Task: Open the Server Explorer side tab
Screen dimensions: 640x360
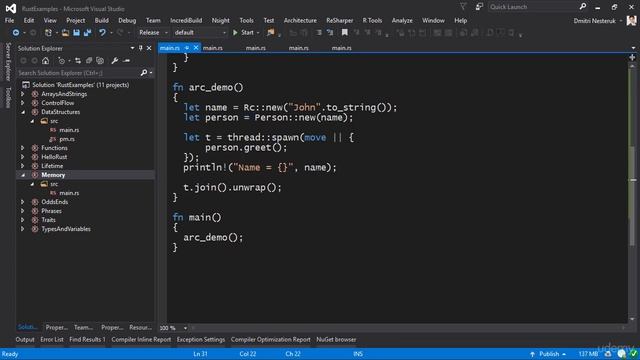Action: click(x=8, y=61)
